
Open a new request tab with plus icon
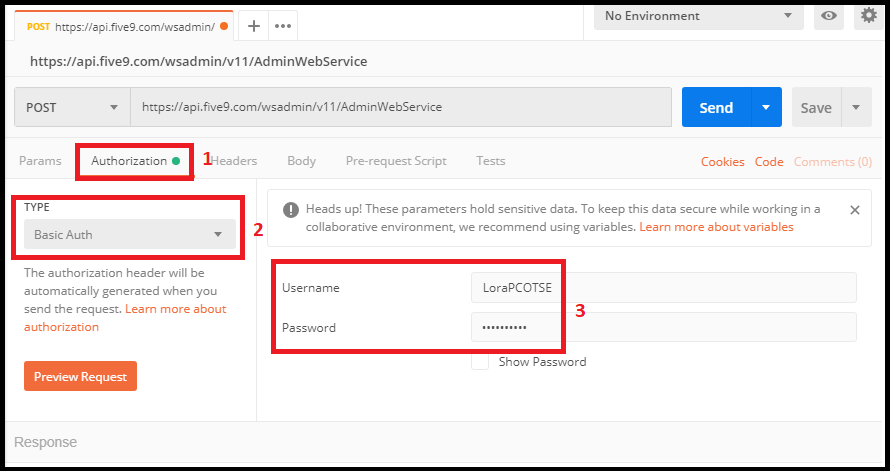click(254, 26)
